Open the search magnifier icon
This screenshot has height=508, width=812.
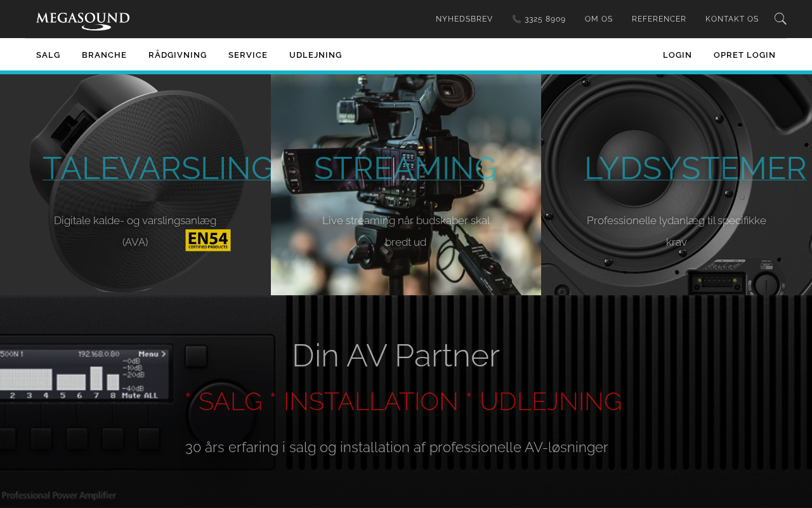point(780,19)
